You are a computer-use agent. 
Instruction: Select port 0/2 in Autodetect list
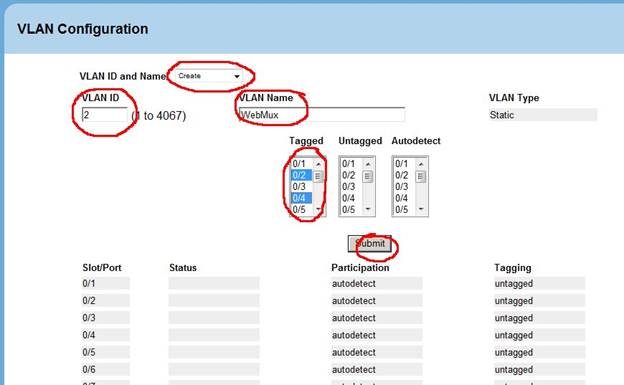pyautogui.click(x=404, y=175)
